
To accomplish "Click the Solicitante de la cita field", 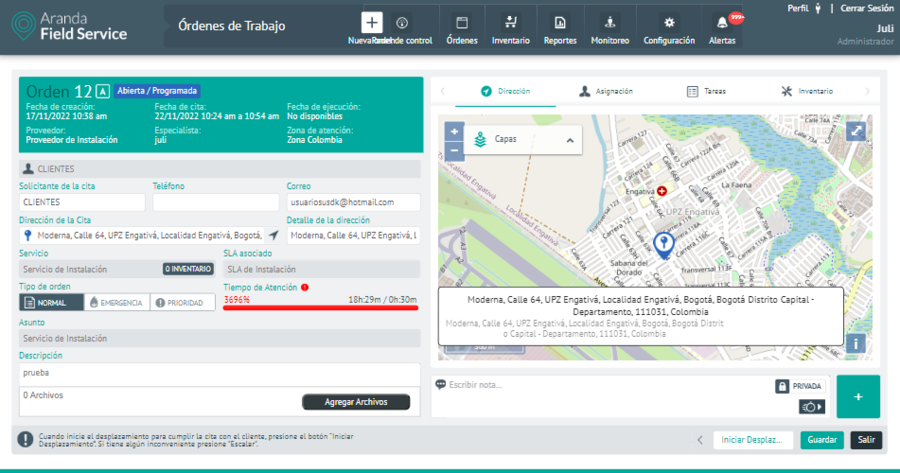I will 82,202.
